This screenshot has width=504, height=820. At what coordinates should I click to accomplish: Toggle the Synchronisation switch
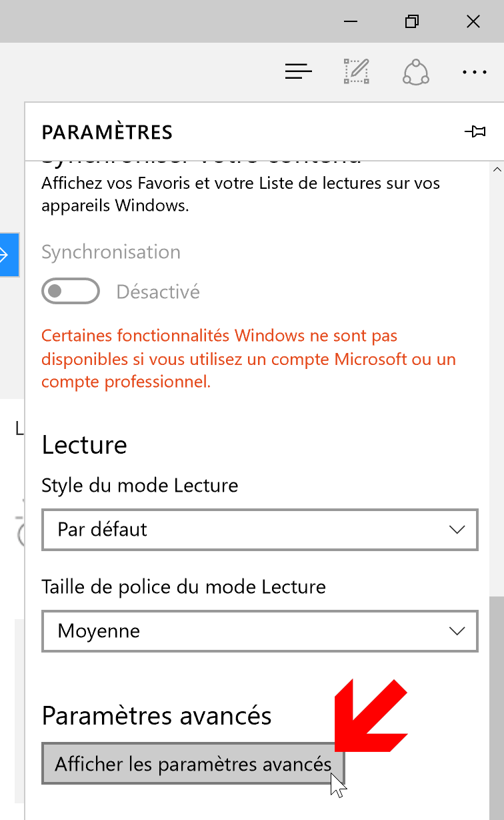(x=71, y=292)
